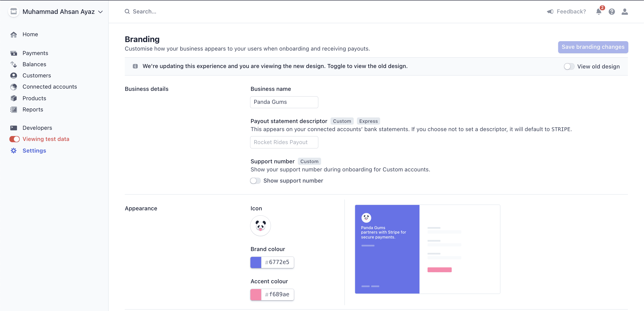Click the Balances arrows icon

[x=14, y=65]
